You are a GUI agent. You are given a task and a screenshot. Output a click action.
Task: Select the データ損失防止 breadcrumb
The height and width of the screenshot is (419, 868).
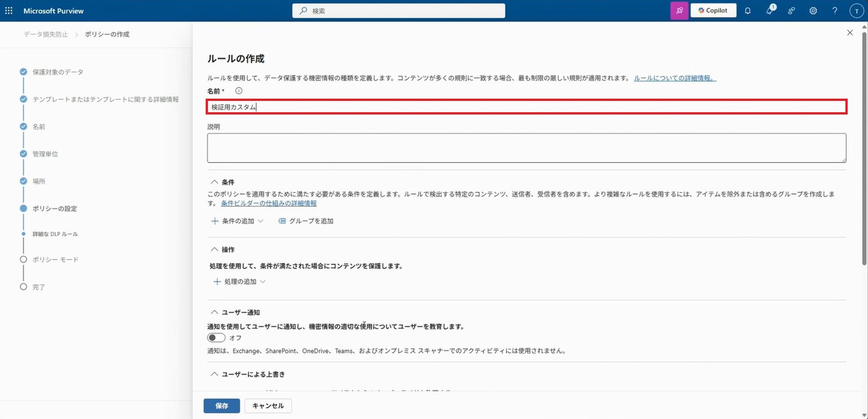coord(46,34)
